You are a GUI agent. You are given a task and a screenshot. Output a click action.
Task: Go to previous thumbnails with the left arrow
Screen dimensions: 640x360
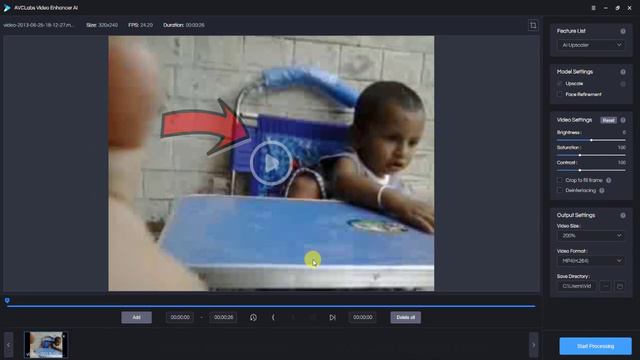click(8, 345)
